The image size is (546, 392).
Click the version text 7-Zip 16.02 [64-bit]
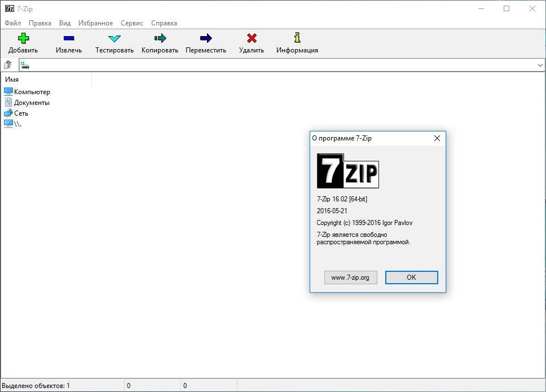(342, 199)
